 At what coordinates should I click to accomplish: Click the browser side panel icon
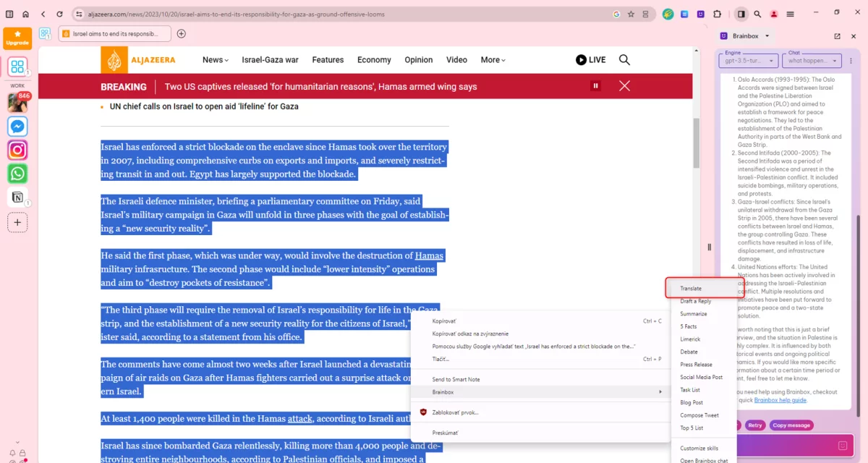point(741,14)
